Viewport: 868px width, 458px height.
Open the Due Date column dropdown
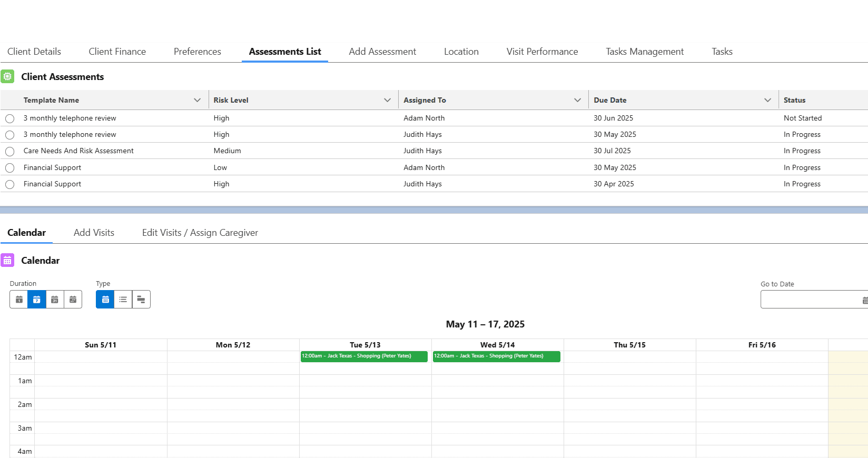pyautogui.click(x=768, y=100)
